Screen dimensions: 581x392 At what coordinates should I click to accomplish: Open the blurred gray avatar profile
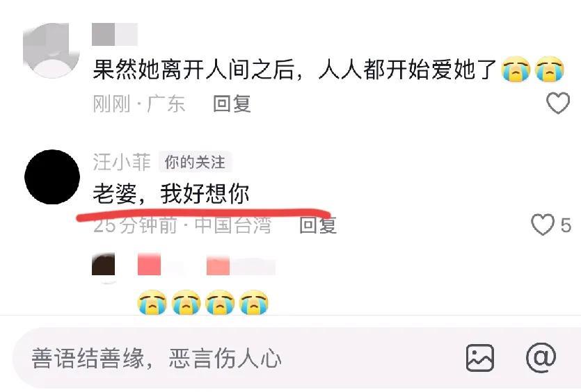pyautogui.click(x=51, y=50)
